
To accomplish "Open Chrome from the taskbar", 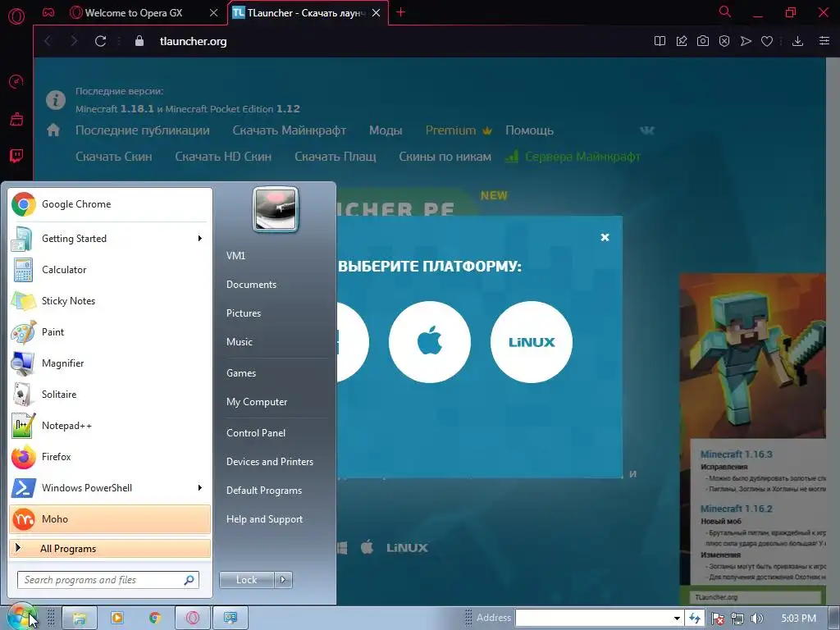I will click(x=155, y=619).
